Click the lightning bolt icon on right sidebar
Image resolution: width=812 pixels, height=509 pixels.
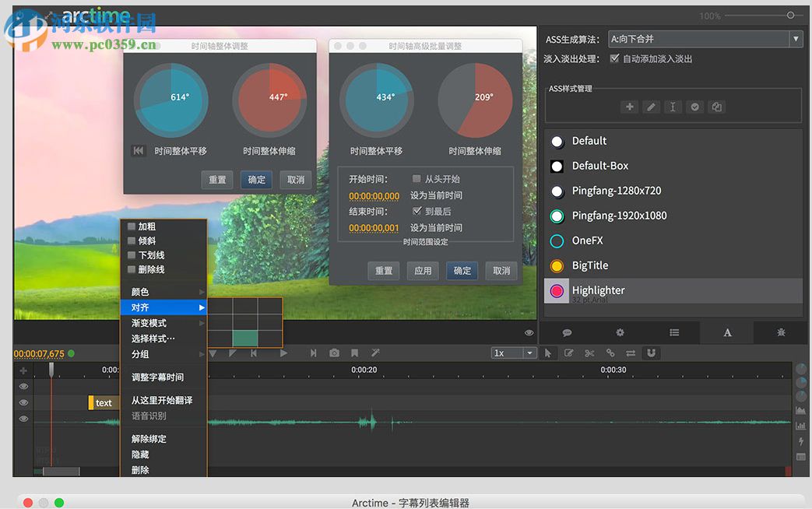coord(800,441)
